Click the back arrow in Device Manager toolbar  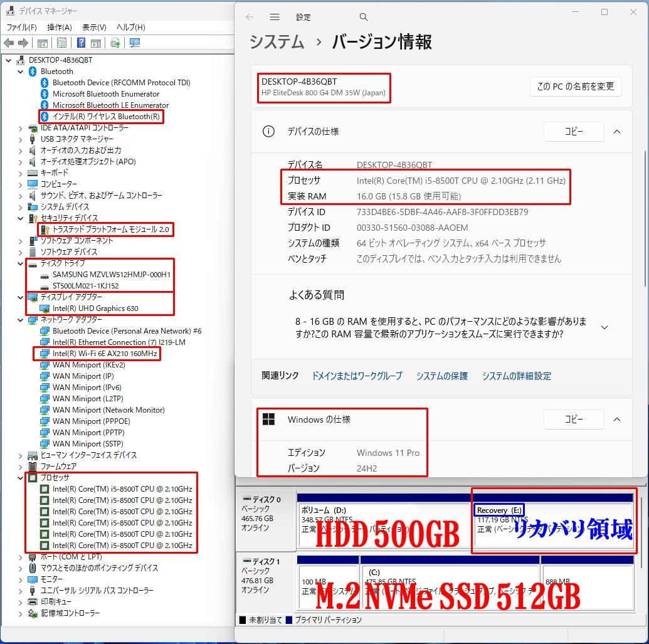pyautogui.click(x=8, y=43)
